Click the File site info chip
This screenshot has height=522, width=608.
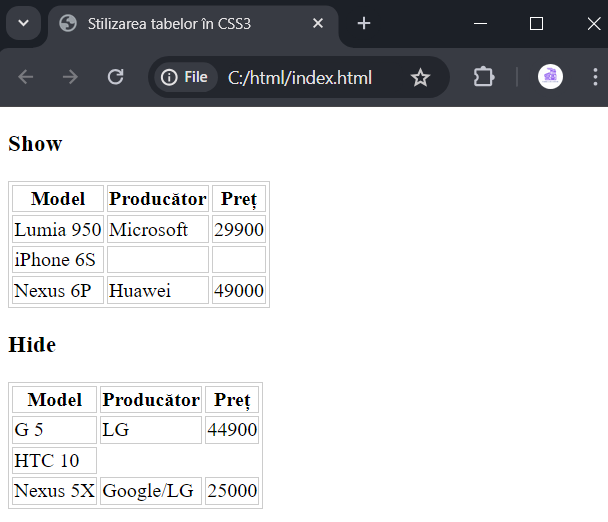click(185, 77)
